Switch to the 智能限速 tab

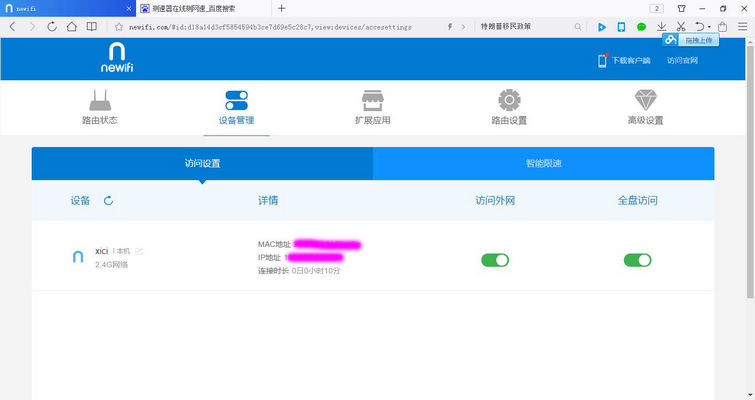point(544,164)
